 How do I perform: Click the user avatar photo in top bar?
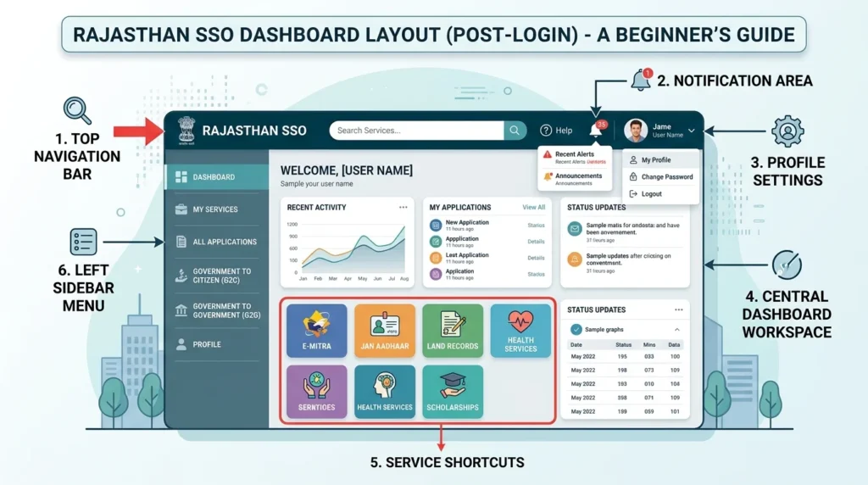[x=636, y=131]
